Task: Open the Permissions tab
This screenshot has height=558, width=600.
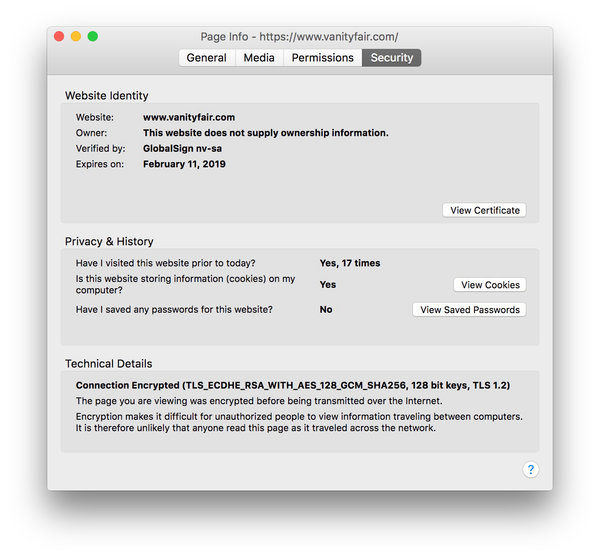Action: (x=323, y=58)
